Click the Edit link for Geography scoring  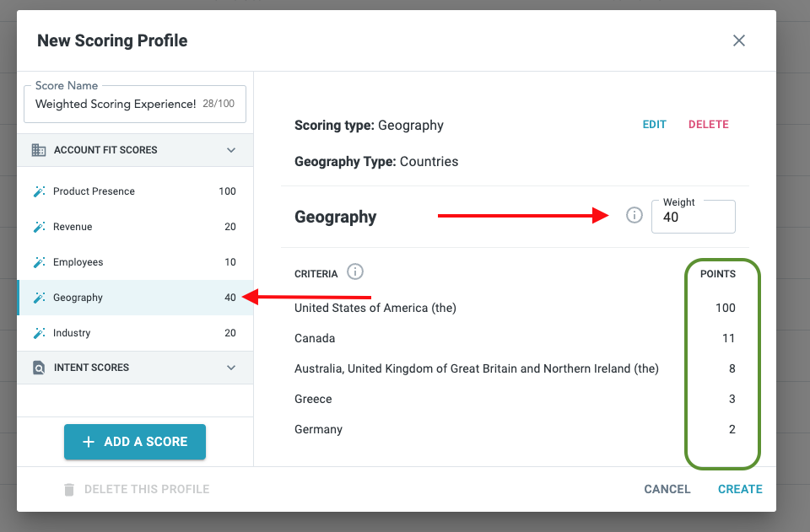click(x=655, y=125)
